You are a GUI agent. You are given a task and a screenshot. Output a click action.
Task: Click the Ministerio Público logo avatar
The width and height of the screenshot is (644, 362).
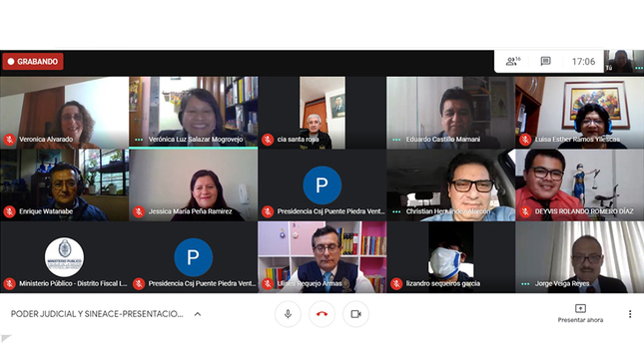(x=65, y=257)
